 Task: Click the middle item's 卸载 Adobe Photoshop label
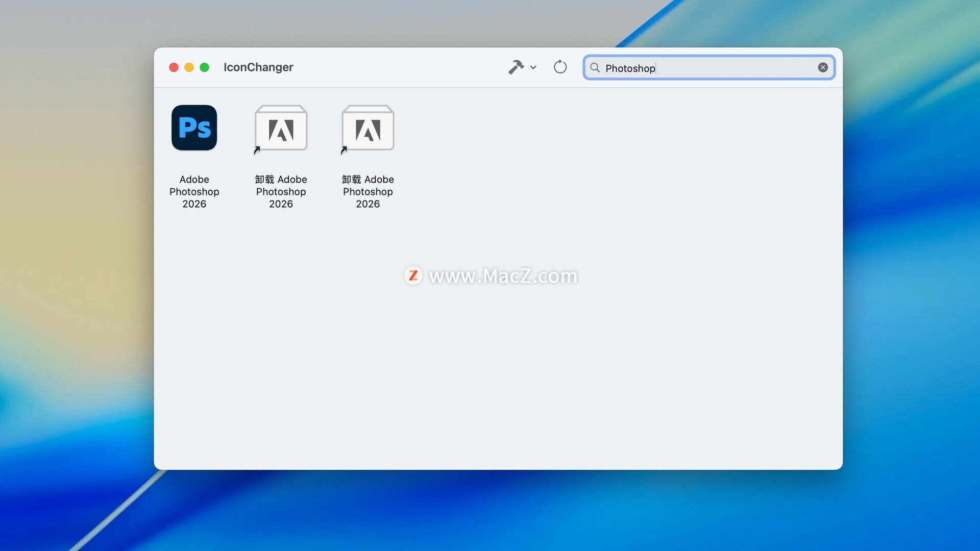pyautogui.click(x=281, y=191)
